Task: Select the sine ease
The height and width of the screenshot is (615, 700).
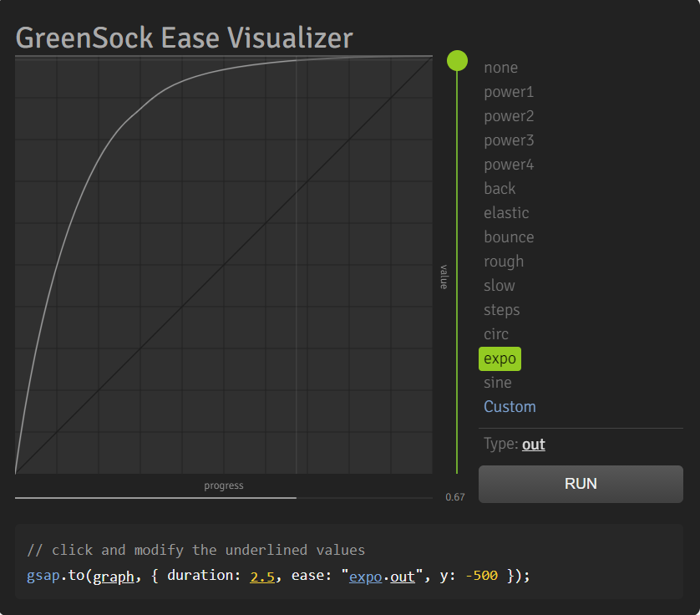Action: [497, 383]
